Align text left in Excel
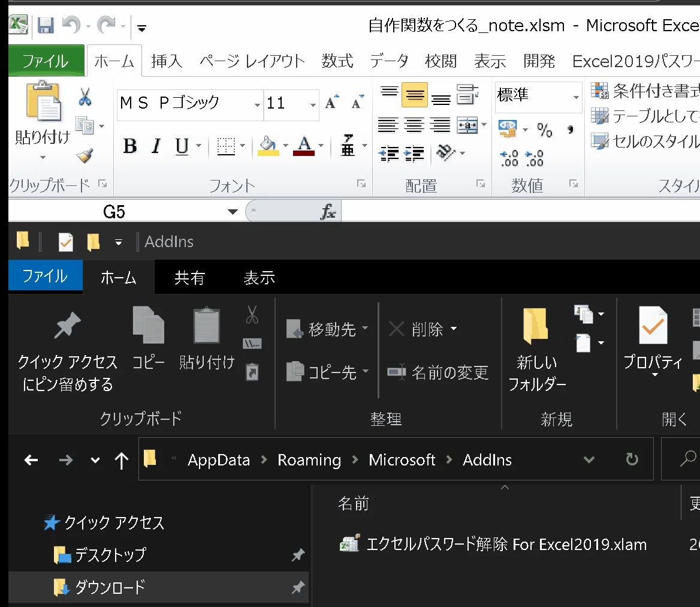Screen dimensions: 700x607 (x=388, y=125)
